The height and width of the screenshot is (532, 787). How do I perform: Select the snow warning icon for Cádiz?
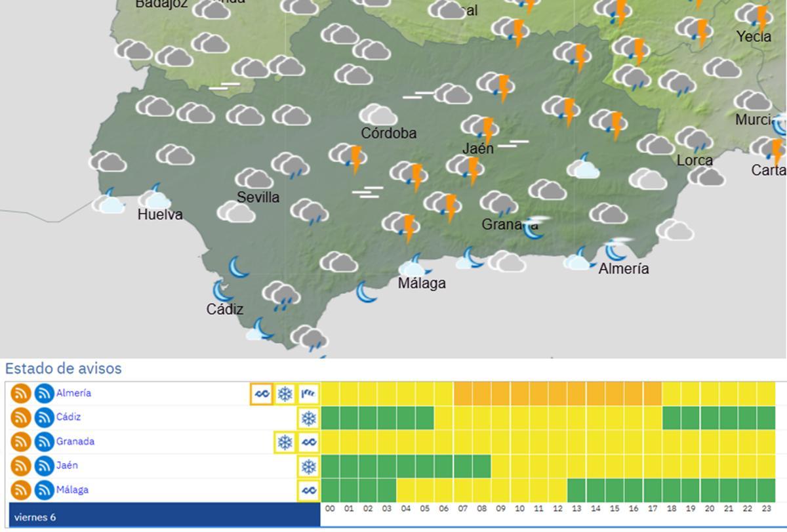pos(309,418)
